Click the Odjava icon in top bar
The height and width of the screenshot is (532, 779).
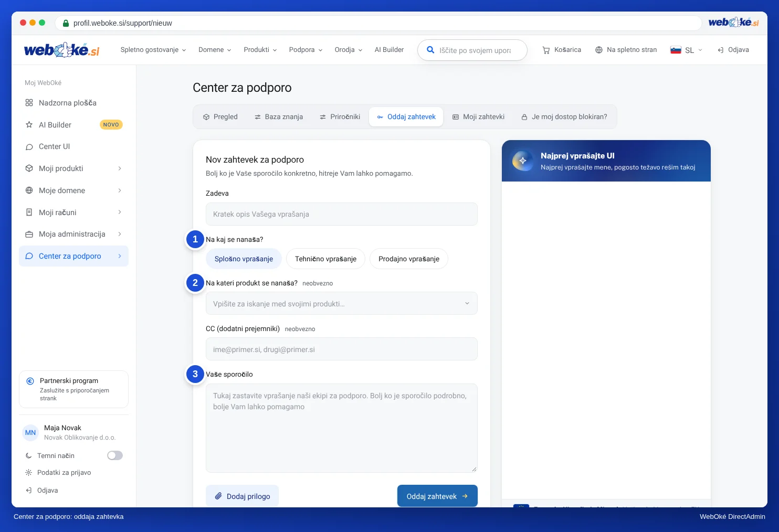721,50
